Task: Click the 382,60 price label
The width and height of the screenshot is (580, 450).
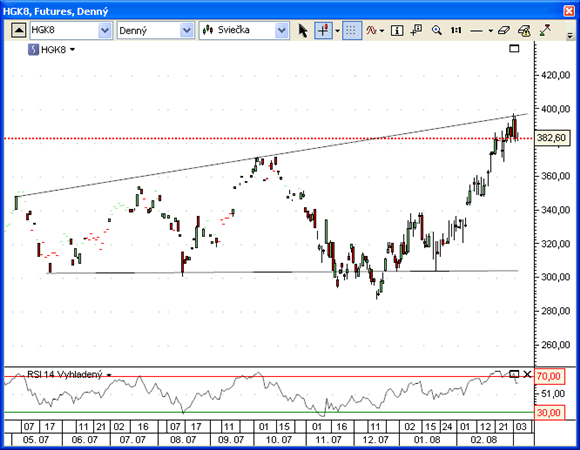Action: coord(552,138)
